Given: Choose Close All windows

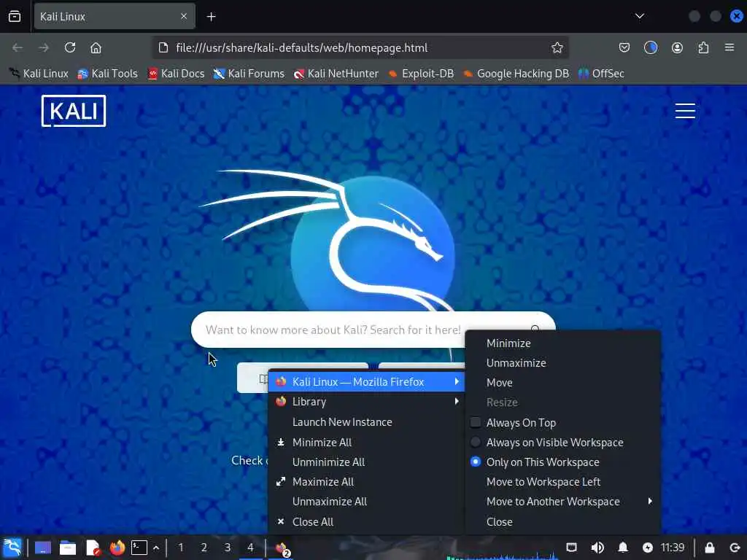Looking at the screenshot, I should coord(367,522).
